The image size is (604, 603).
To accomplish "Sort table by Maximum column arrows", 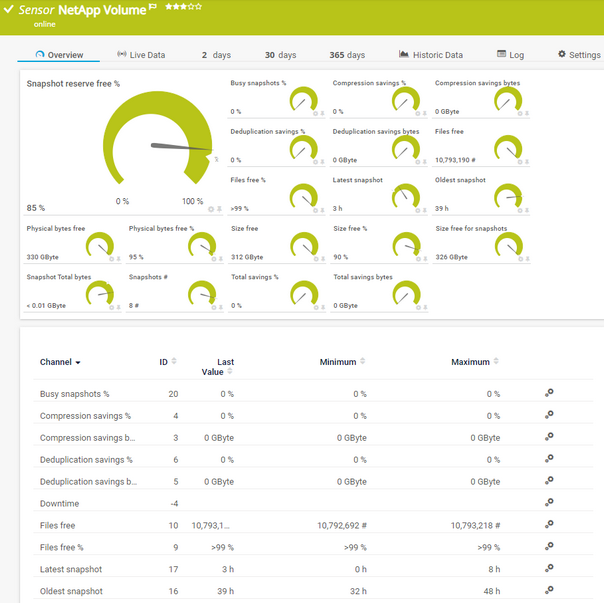I will (x=496, y=361).
